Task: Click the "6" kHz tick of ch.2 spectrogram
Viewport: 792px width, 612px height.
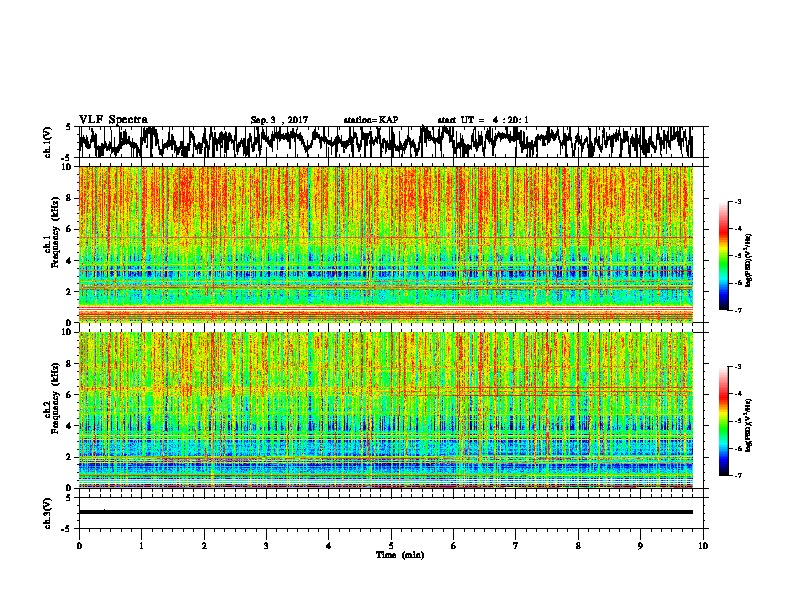Action: 71,395
